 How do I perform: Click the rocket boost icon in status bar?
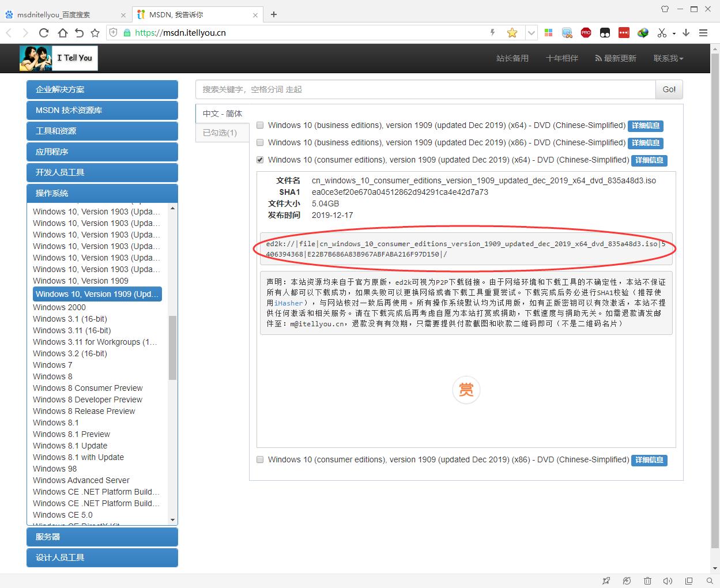[606, 581]
